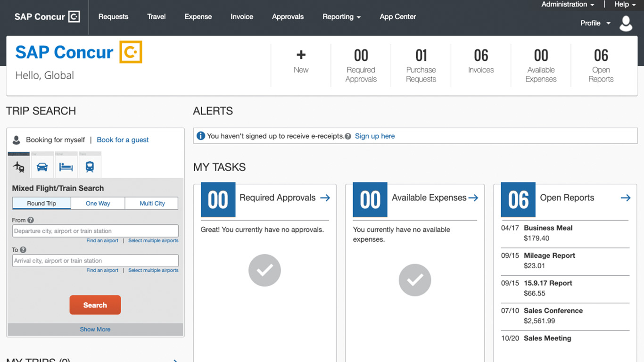Click the e-receipts help question icon
Viewport: 644px width, 362px height.
point(348,136)
